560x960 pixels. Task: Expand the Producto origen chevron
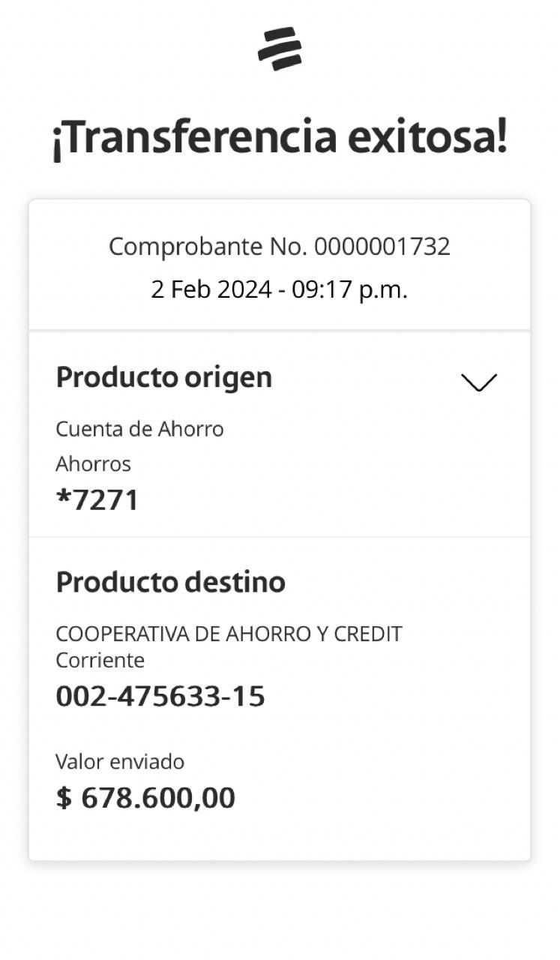(479, 382)
